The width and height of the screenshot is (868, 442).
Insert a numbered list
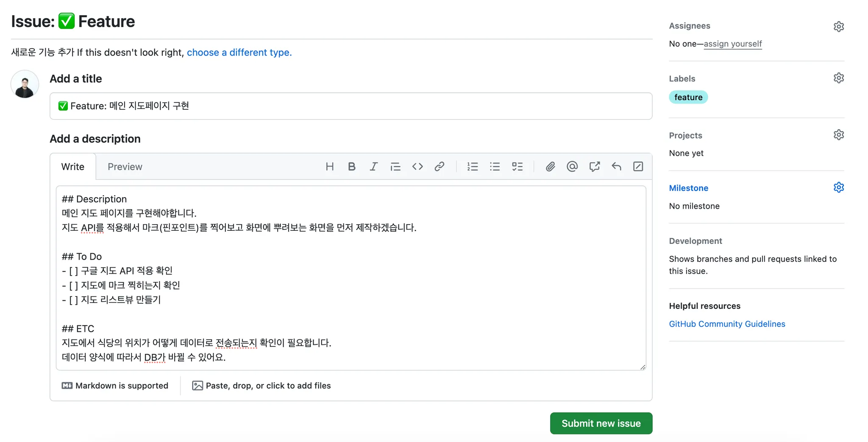pyautogui.click(x=473, y=167)
